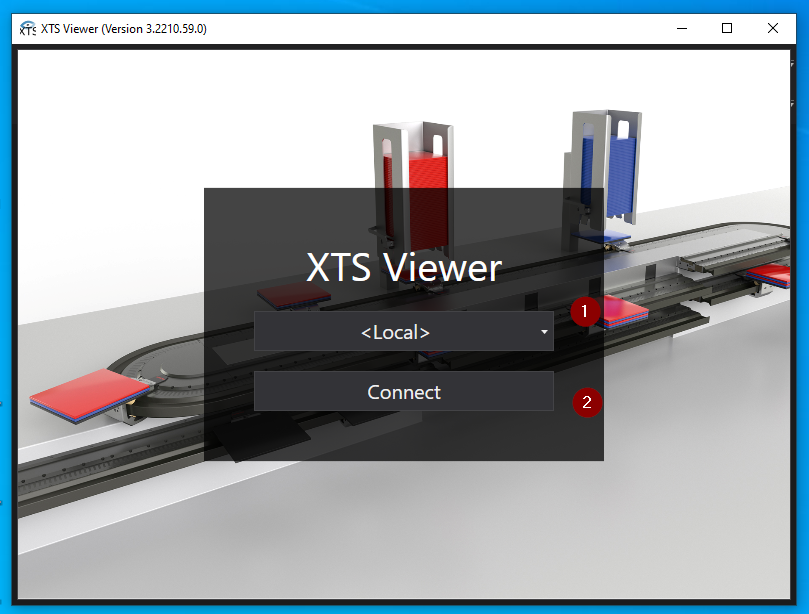The width and height of the screenshot is (809, 614).
Task: Click the XTS Viewer title bar icon
Action: pos(27,28)
